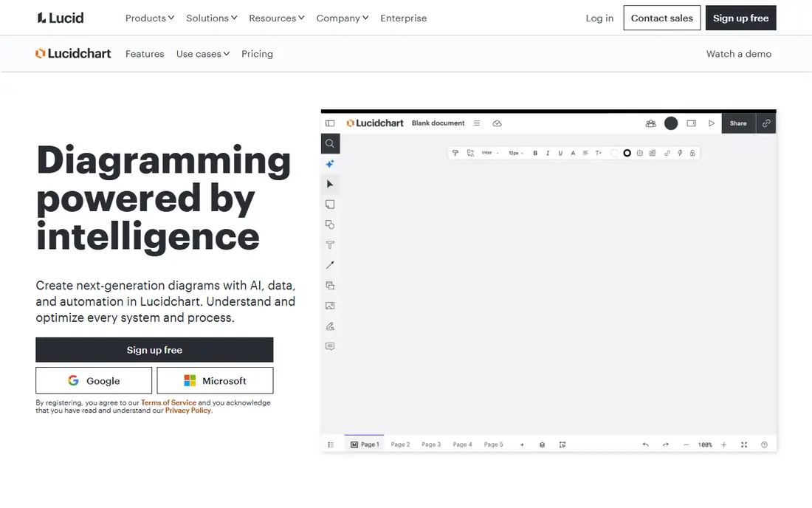Screen dimensions: 812x508
Task: Add a new page with plus icon
Action: point(522,444)
